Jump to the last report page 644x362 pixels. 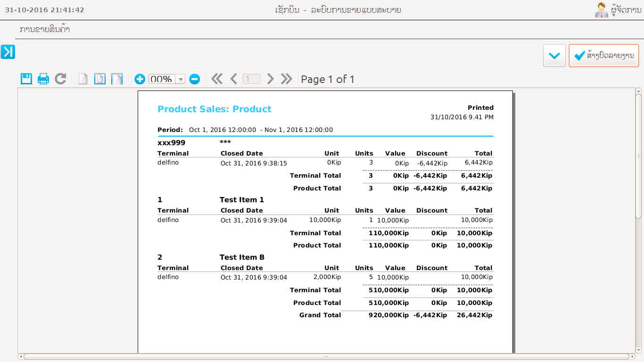pos(287,79)
